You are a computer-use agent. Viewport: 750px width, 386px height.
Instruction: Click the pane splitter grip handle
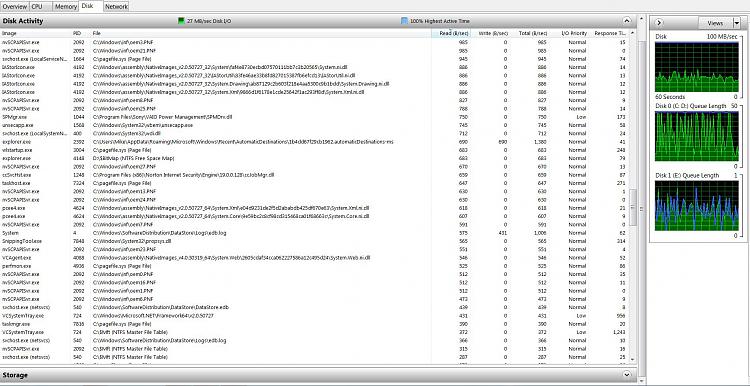642,208
